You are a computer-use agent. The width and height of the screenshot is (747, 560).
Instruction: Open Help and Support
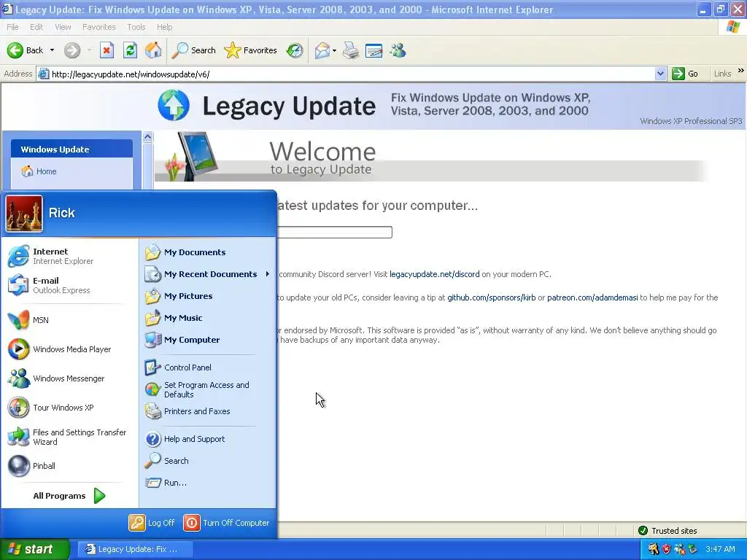pos(208,439)
